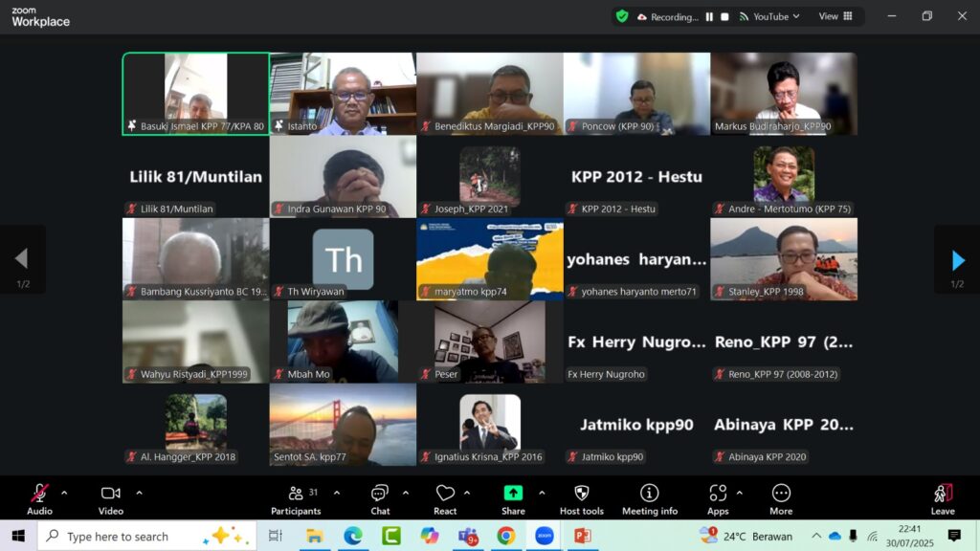Pause the recording
This screenshot has width=980, height=551.
point(709,16)
